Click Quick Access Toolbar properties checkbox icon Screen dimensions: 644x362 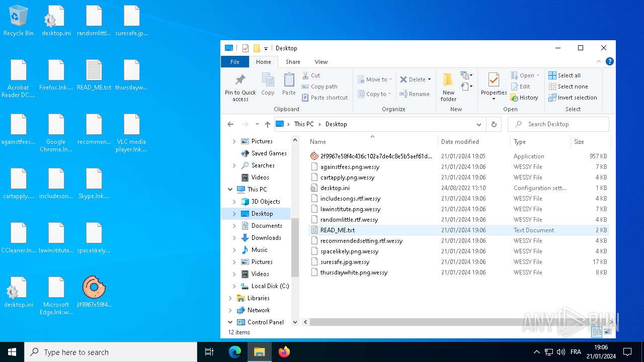tap(246, 48)
